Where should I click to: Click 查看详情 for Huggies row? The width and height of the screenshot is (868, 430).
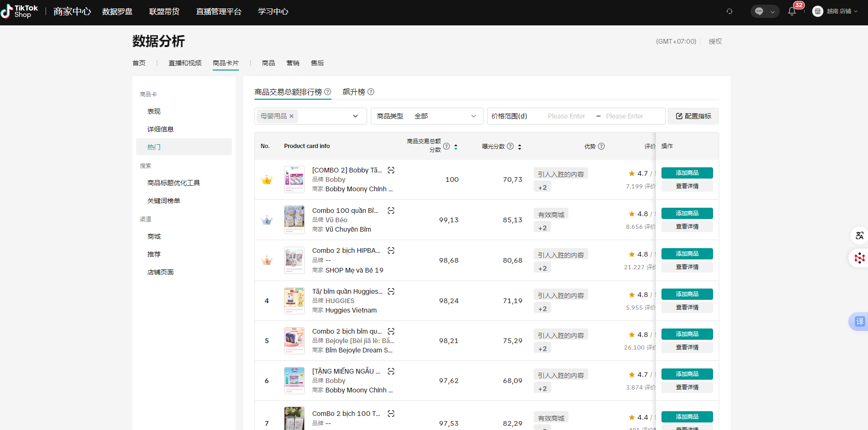tap(687, 307)
